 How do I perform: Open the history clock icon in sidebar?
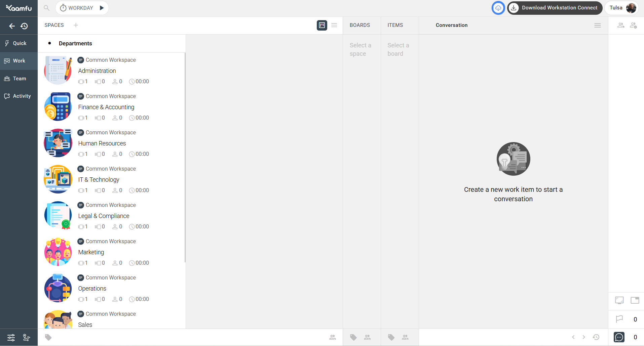24,26
